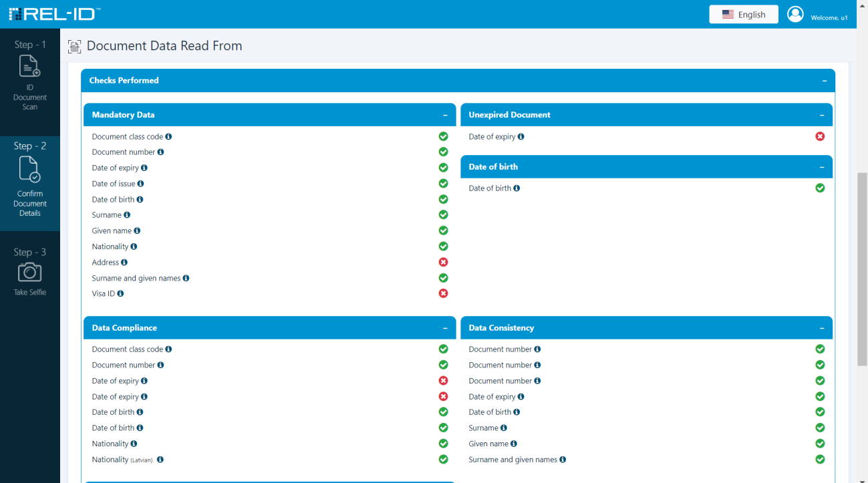
Task: Go to Step - 1 in sidebar
Action: point(30,75)
